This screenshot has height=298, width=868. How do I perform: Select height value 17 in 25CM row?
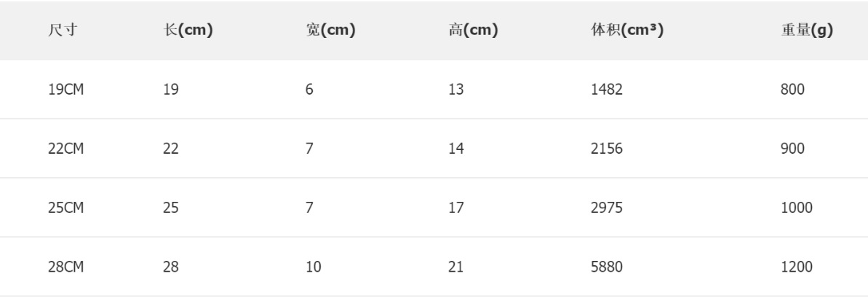456,210
